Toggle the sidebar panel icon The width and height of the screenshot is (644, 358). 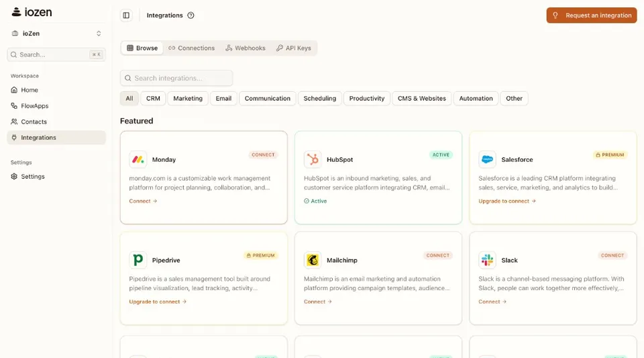[x=126, y=15]
